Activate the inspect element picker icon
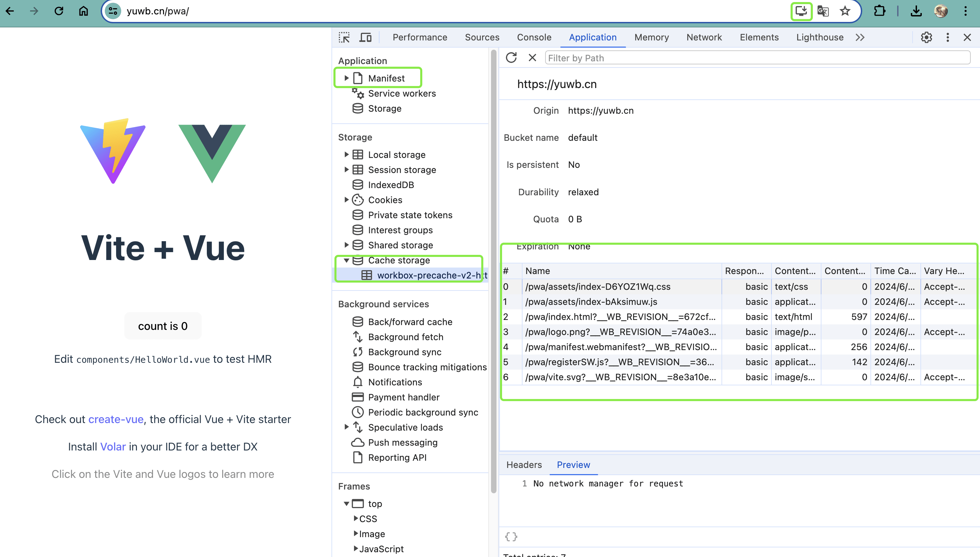 click(344, 37)
